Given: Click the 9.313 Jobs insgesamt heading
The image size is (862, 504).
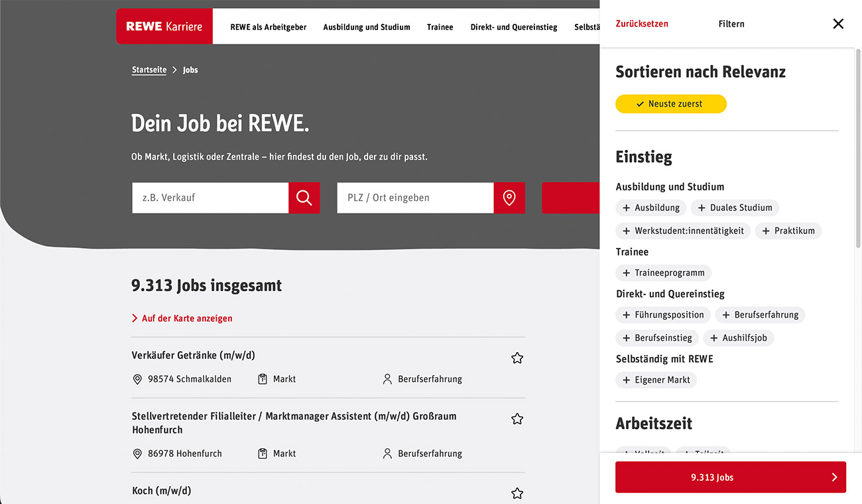Looking at the screenshot, I should [207, 286].
